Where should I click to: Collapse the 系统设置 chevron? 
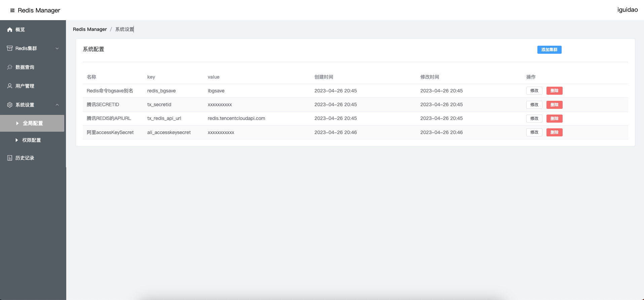click(57, 105)
